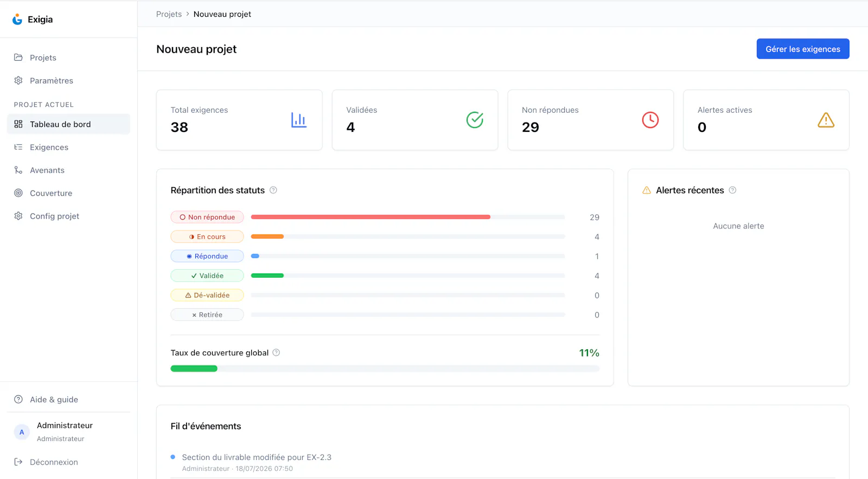868x479 pixels.
Task: Click the Projets folder icon in sidebar
Action: pyautogui.click(x=18, y=58)
